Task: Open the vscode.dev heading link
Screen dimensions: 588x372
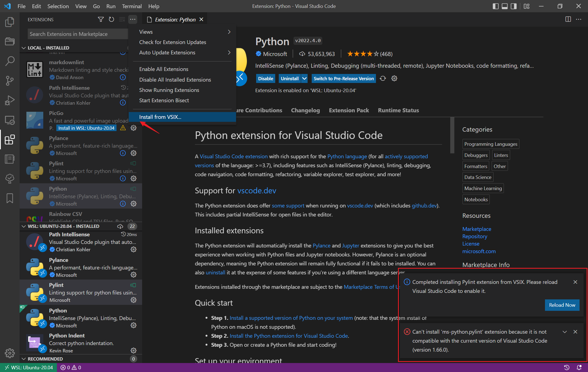Action: coord(257,191)
